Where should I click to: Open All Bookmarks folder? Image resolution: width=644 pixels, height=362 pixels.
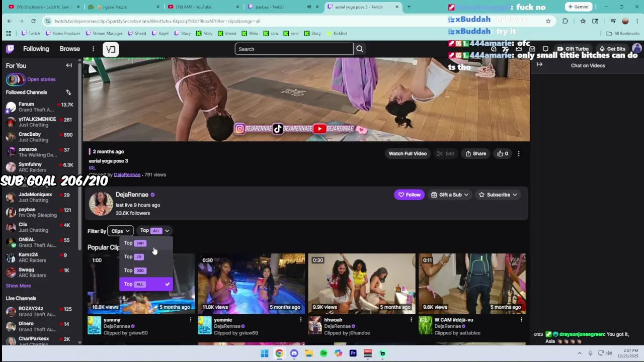[x=623, y=33]
